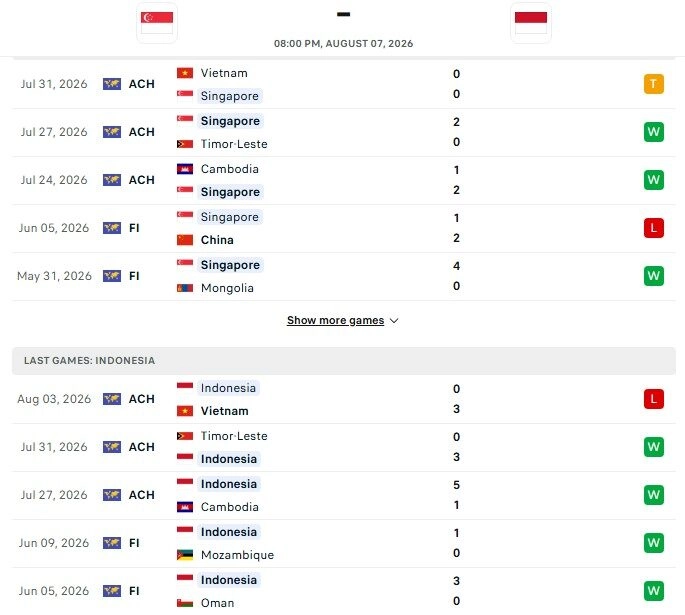Click the competition icon on Jul 24 ACH row

point(112,180)
